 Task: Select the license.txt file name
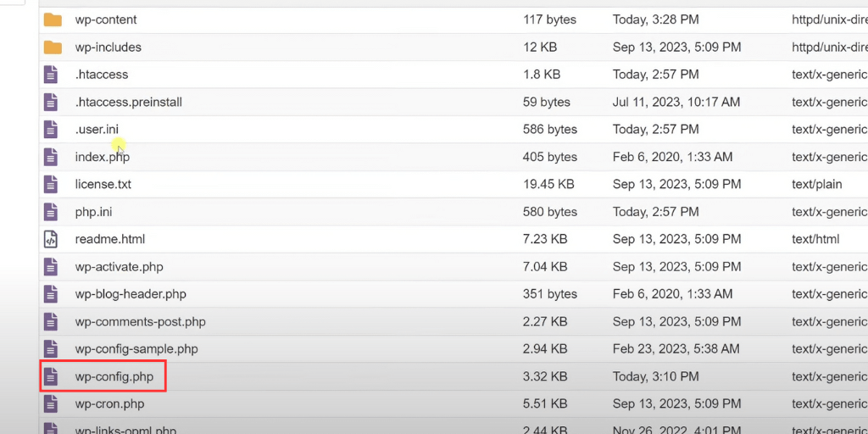[103, 184]
